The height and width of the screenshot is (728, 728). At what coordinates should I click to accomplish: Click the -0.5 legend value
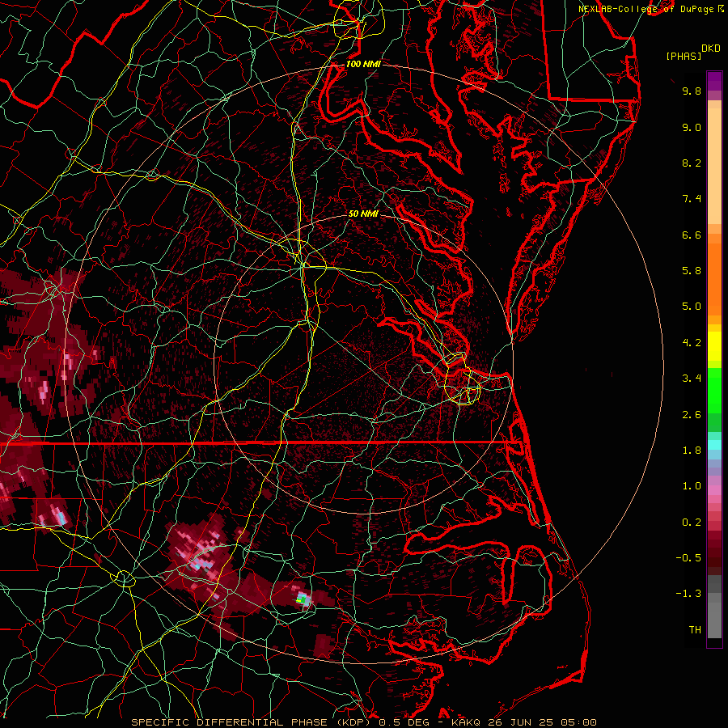coord(688,558)
